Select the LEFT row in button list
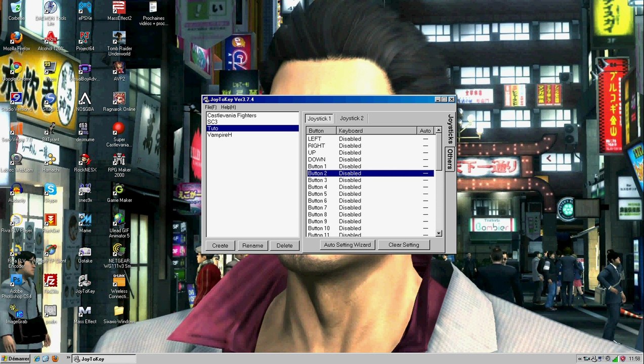 [x=370, y=139]
